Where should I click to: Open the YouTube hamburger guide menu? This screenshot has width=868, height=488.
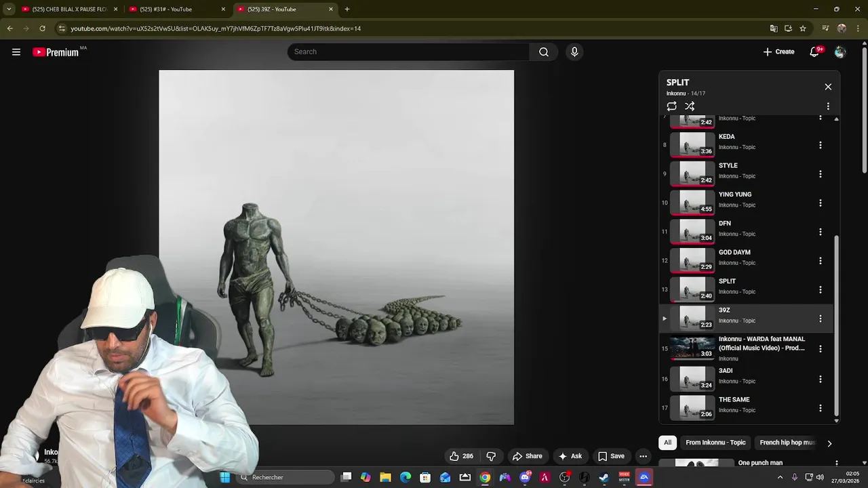click(x=16, y=52)
